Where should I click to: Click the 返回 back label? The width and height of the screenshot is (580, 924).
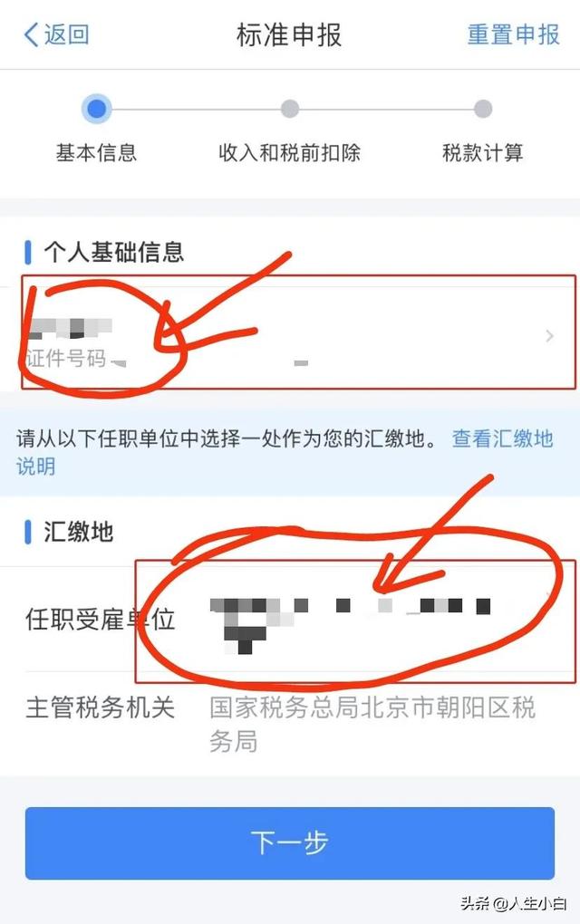click(x=66, y=34)
